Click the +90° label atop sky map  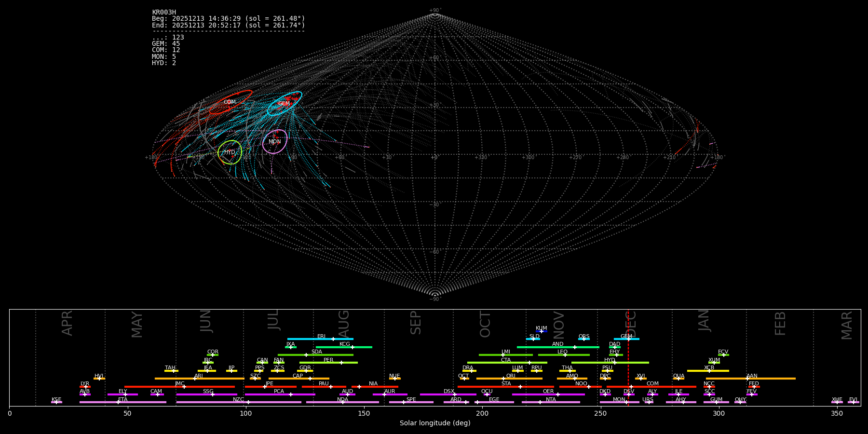click(435, 11)
